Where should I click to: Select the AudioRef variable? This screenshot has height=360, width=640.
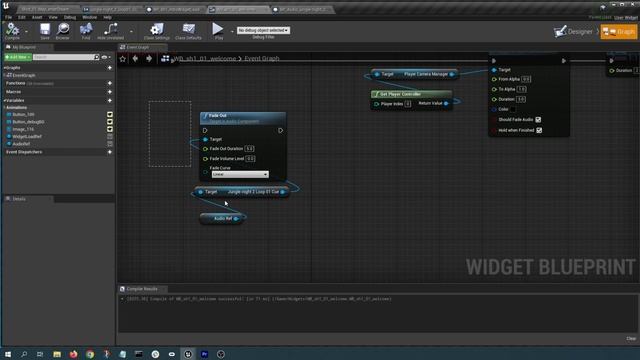tap(21, 144)
